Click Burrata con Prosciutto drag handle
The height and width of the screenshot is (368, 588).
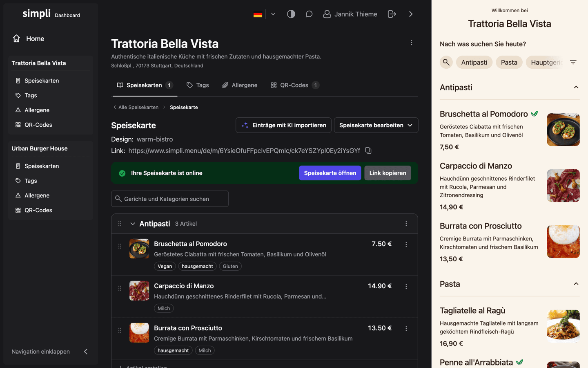(120, 330)
